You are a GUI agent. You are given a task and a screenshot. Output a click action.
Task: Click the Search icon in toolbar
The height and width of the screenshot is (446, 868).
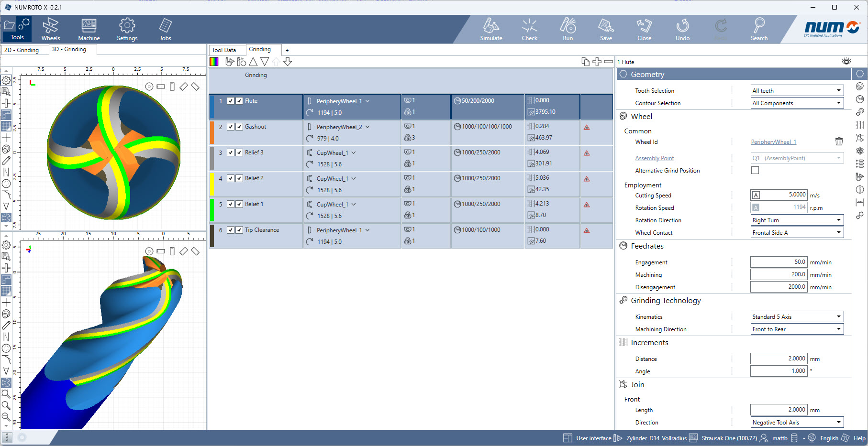point(759,29)
